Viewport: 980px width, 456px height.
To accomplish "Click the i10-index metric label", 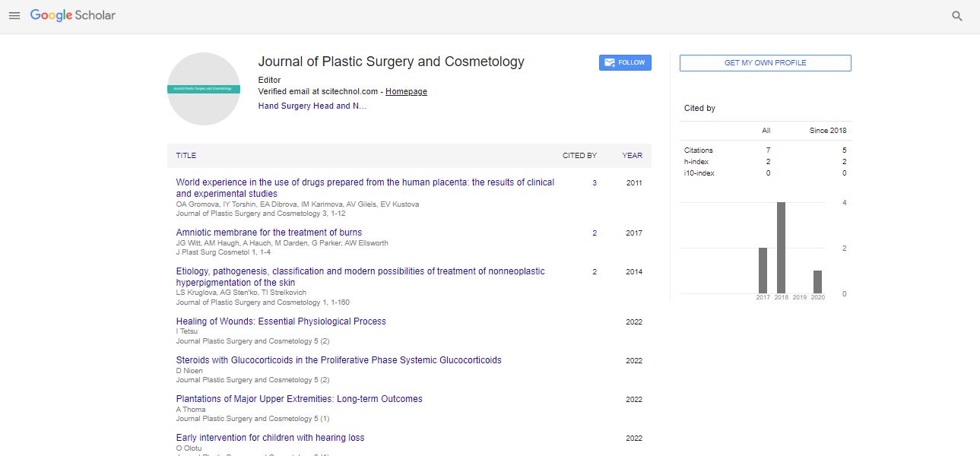I will click(x=699, y=173).
